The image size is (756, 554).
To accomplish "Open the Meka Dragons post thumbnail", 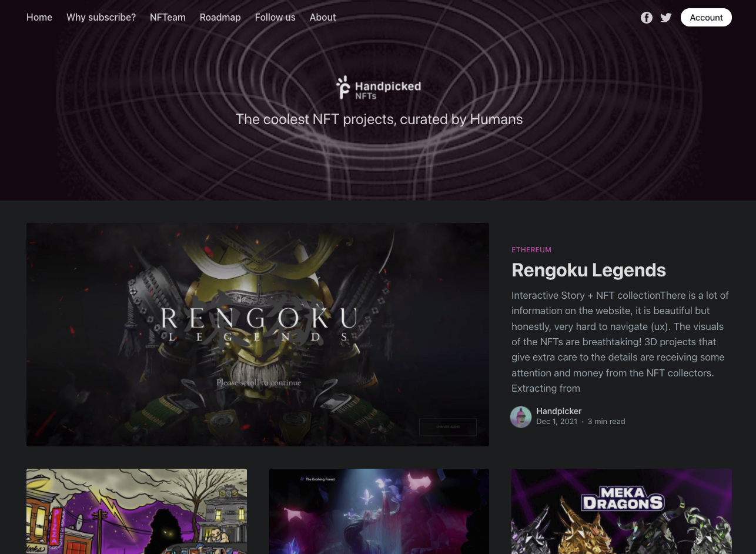I will pos(621,511).
